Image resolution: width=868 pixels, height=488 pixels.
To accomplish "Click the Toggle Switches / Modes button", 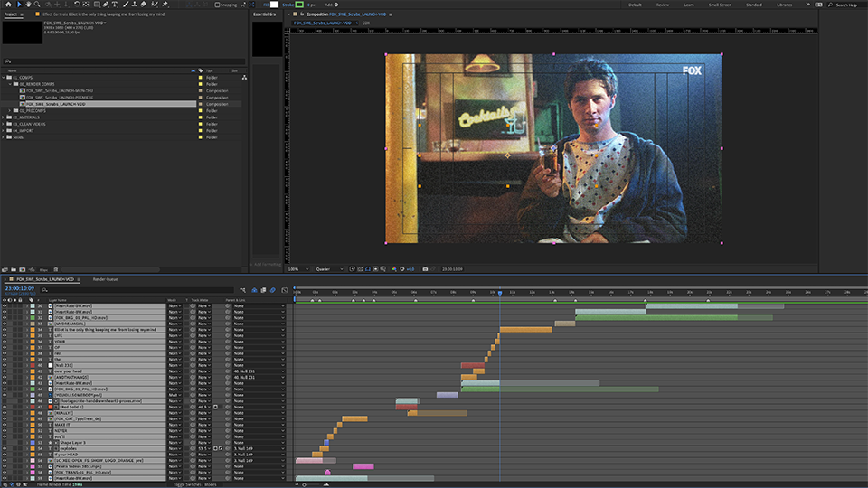I will click(x=195, y=484).
